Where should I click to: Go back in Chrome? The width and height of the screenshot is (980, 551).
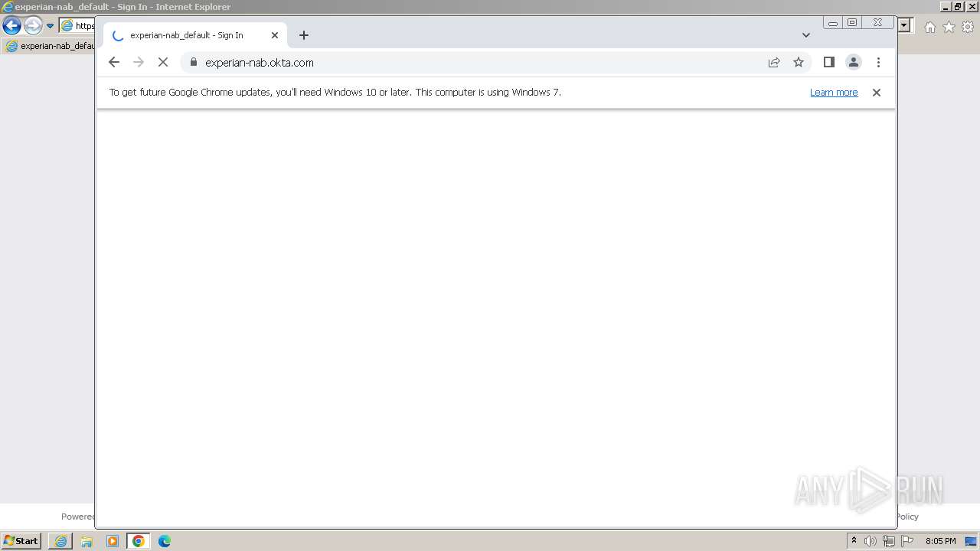(114, 63)
